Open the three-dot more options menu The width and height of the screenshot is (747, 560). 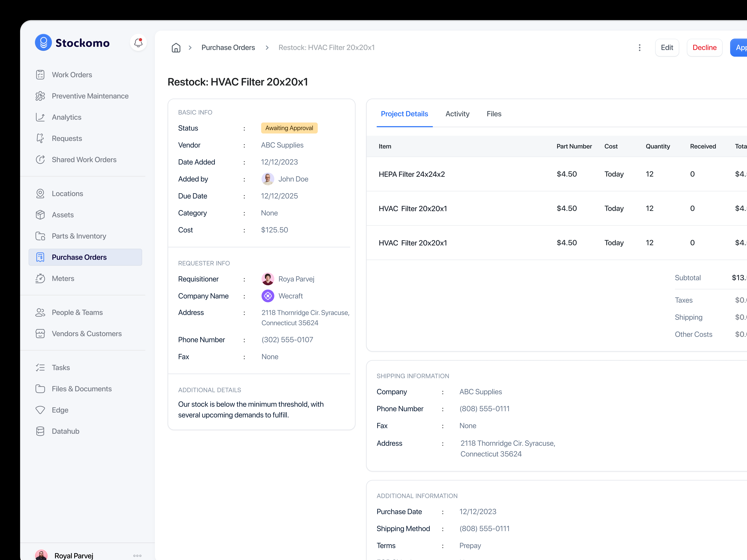639,48
